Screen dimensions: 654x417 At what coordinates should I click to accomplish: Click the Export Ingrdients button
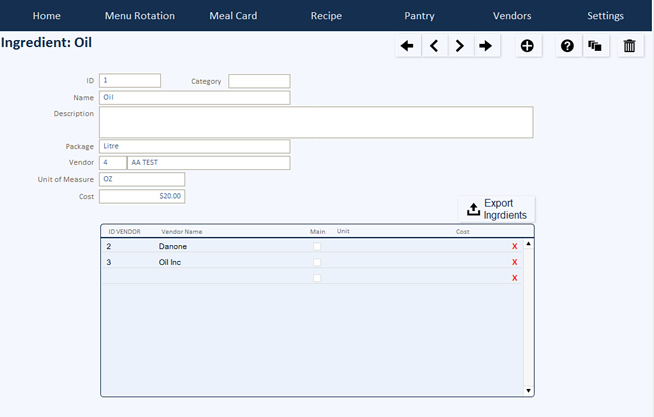[496, 209]
